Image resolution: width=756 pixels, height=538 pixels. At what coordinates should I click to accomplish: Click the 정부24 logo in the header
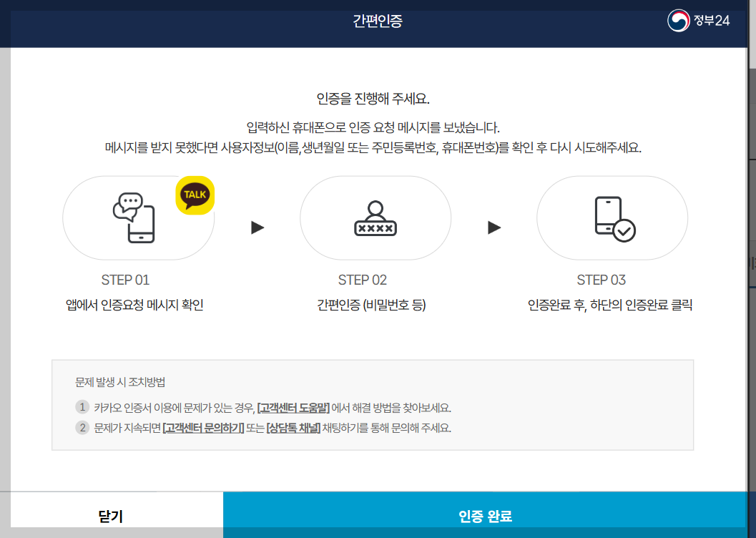[697, 20]
